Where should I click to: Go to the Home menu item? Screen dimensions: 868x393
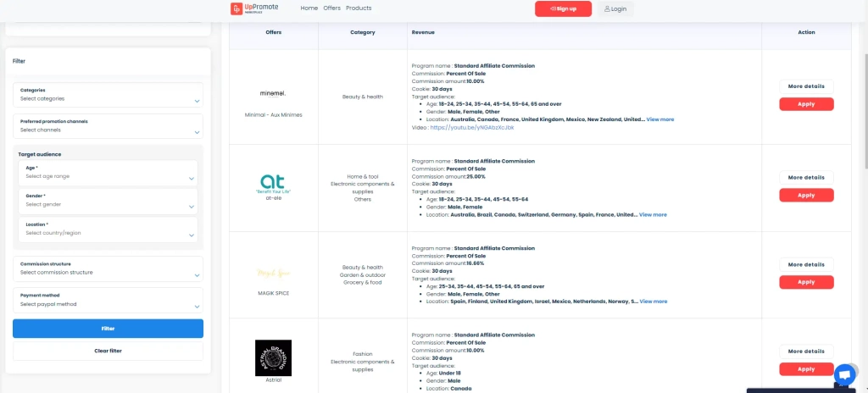[x=309, y=8]
